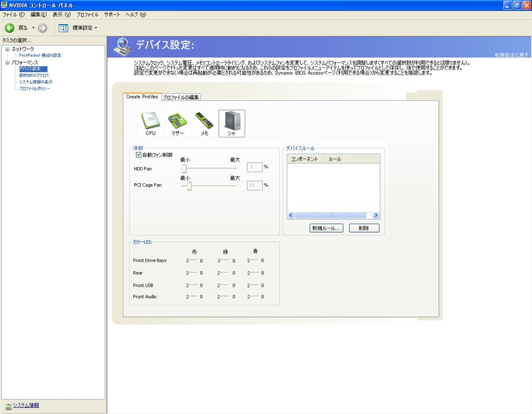Open the システム情報 link

[26, 405]
